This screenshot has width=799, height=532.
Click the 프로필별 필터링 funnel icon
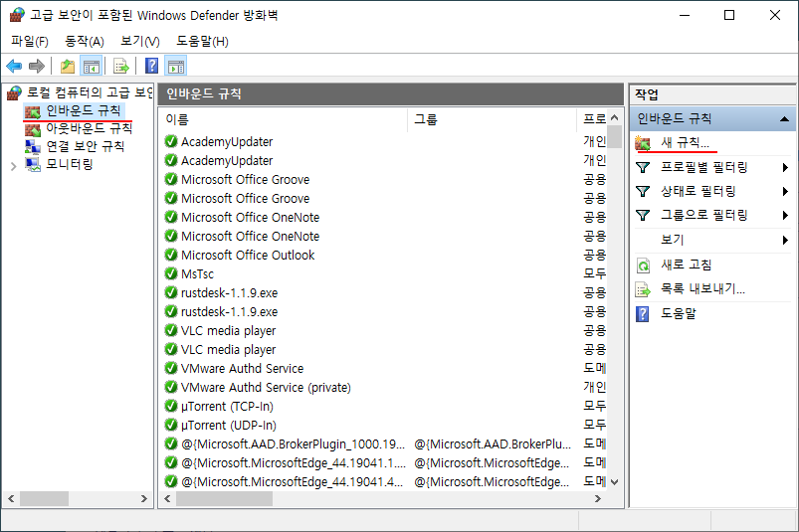click(643, 167)
